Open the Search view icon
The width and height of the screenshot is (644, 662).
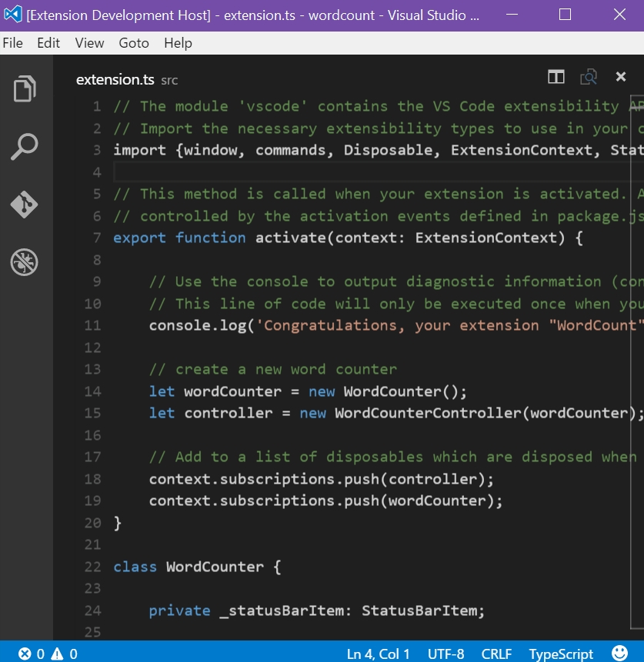click(25, 146)
